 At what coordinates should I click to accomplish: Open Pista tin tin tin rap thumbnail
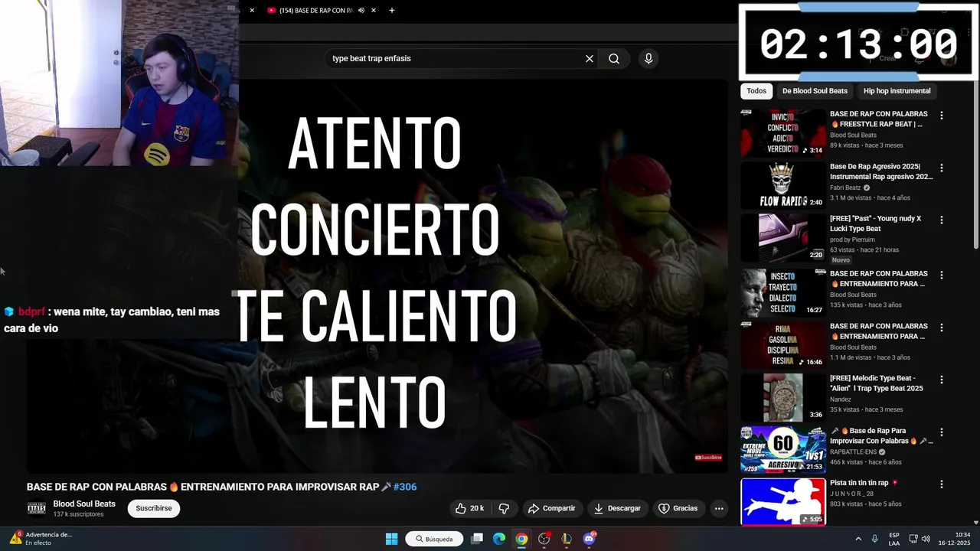(782, 502)
